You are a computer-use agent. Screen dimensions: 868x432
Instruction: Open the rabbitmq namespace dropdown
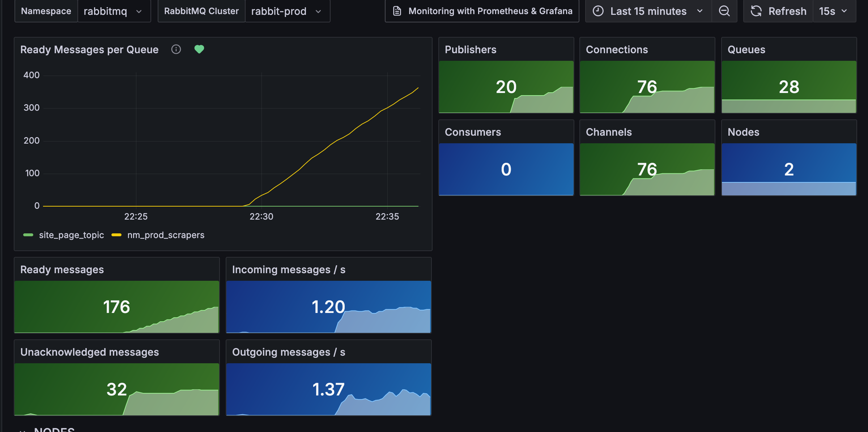114,11
